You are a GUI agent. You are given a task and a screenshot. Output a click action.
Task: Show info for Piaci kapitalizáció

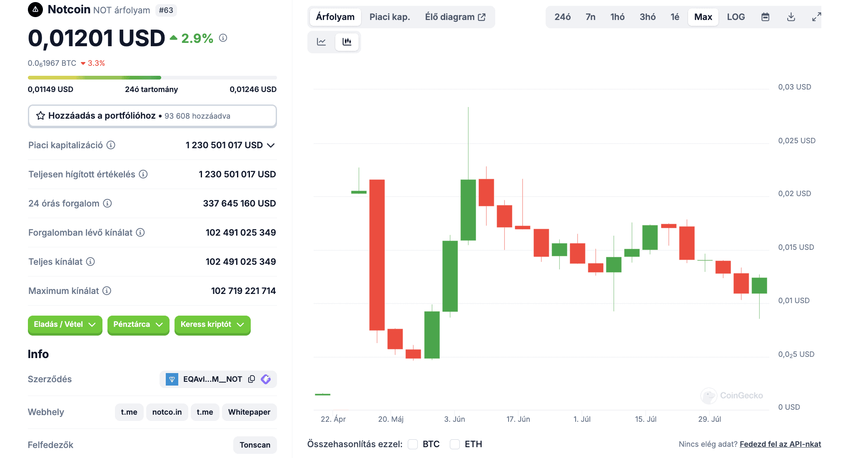[111, 145]
